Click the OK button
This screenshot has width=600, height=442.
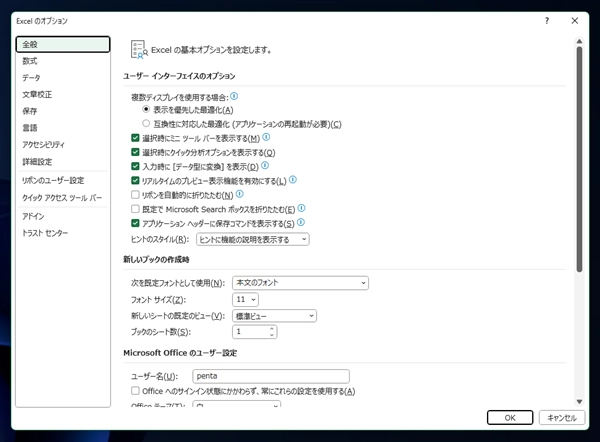click(510, 418)
